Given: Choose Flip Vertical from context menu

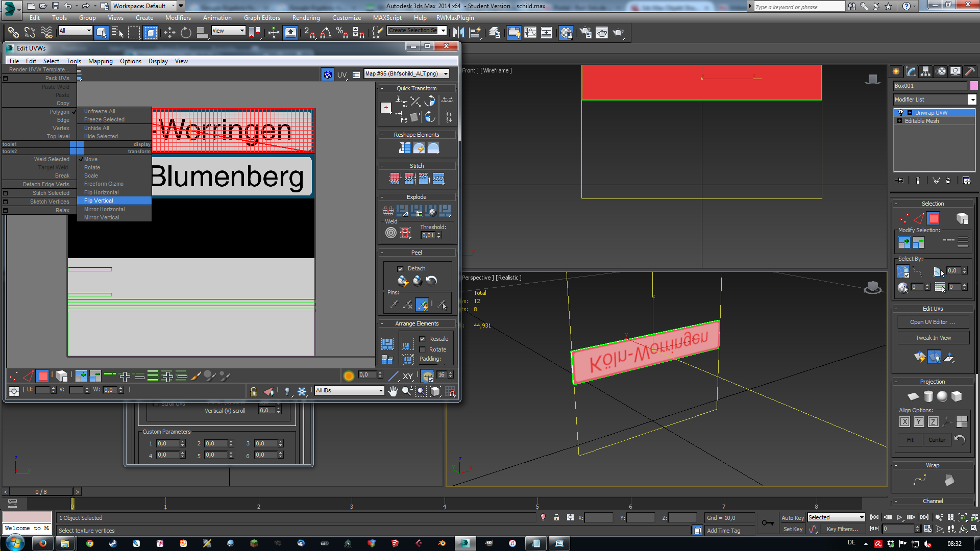Looking at the screenshot, I should 99,201.
